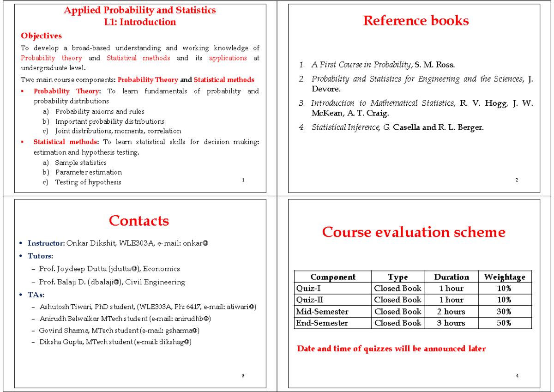Click the 'TAs:' bullet label
This screenshot has height=392, width=554.
pyautogui.click(x=36, y=295)
